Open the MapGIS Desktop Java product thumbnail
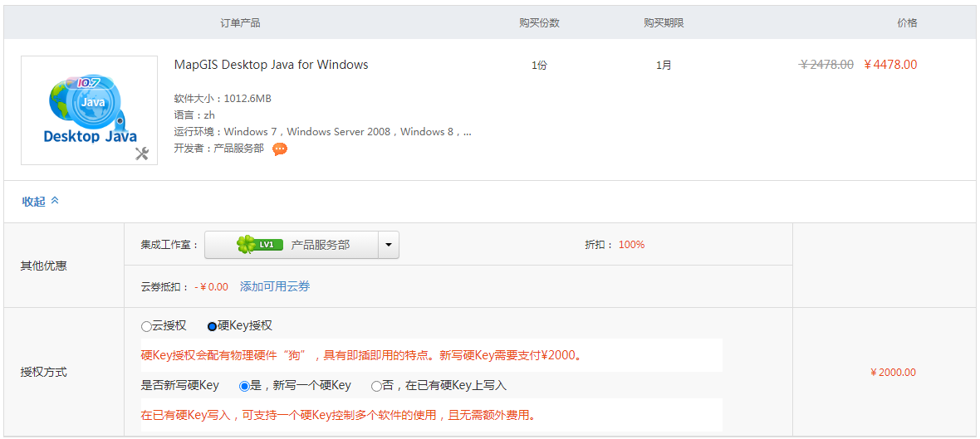980x439 pixels. point(90,110)
